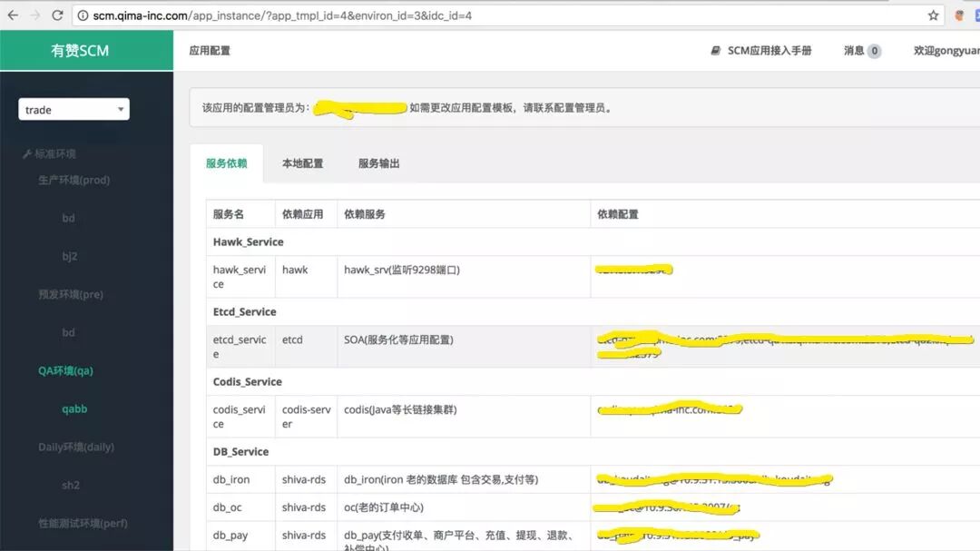Click the hawk_service name cell
Image resolution: width=980 pixels, height=551 pixels.
point(240,277)
